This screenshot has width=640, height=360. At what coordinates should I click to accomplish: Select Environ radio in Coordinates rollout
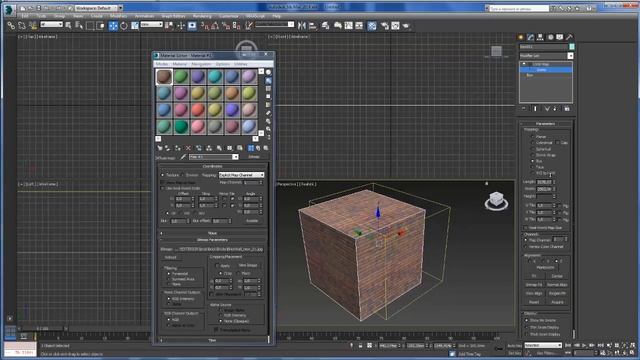click(183, 175)
